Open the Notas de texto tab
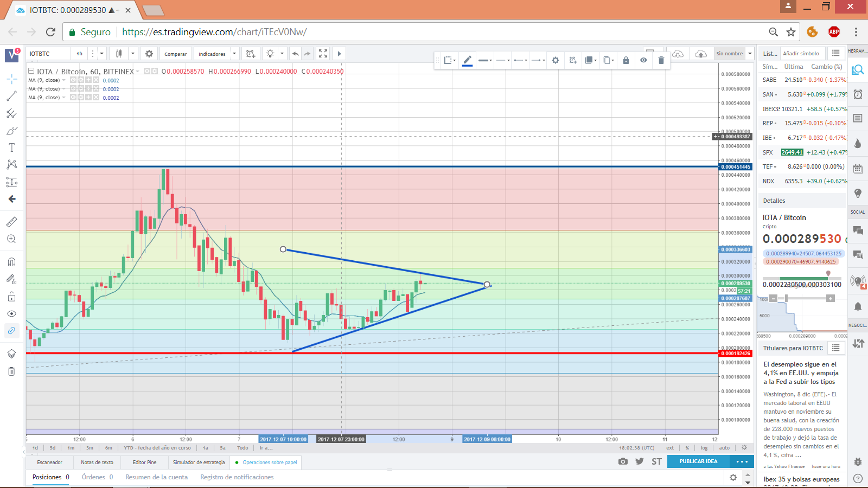Screen dimensions: 868x488 [x=97, y=463]
